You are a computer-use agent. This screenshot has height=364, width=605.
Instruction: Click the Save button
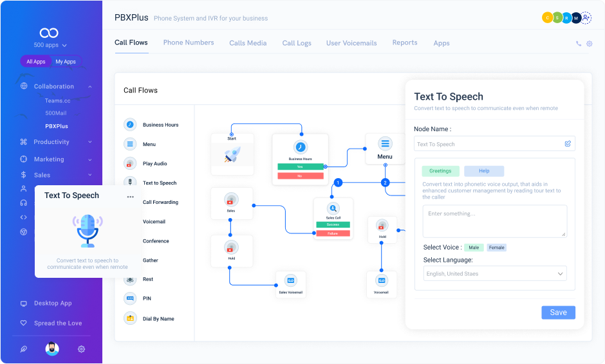click(x=558, y=313)
